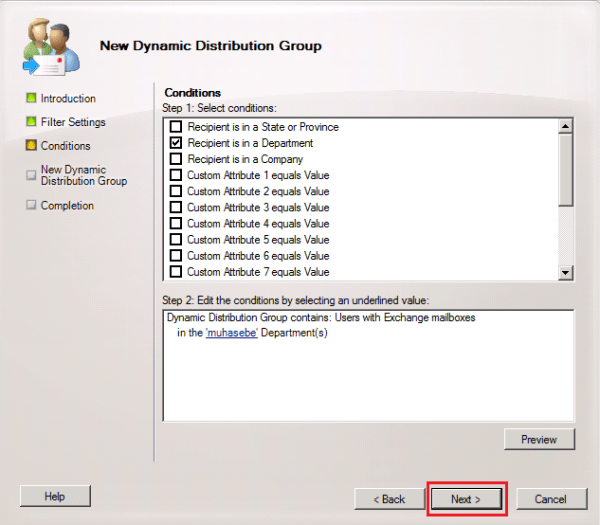The height and width of the screenshot is (525, 600).
Task: Enable Recipient is in a State or Province
Action: pyautogui.click(x=176, y=127)
